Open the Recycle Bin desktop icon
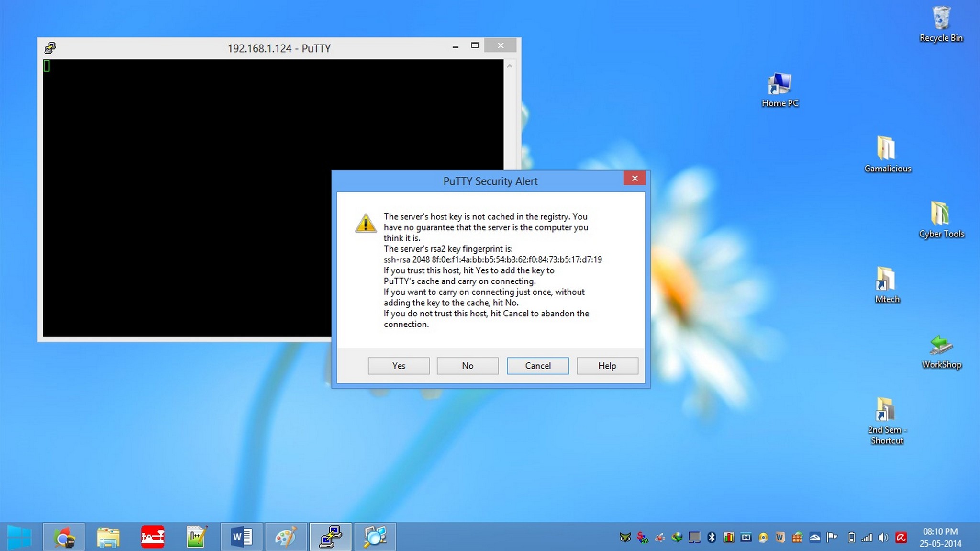 (941, 24)
